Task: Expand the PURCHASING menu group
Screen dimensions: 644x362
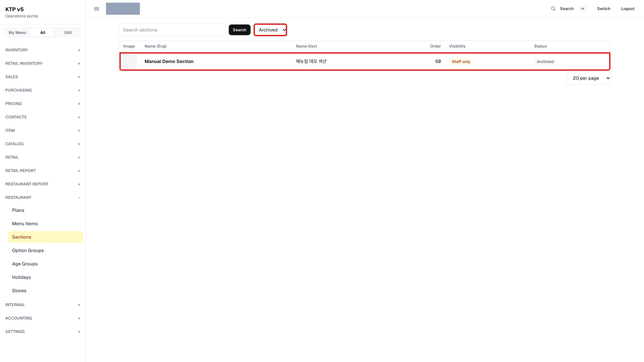Action: coord(43,90)
